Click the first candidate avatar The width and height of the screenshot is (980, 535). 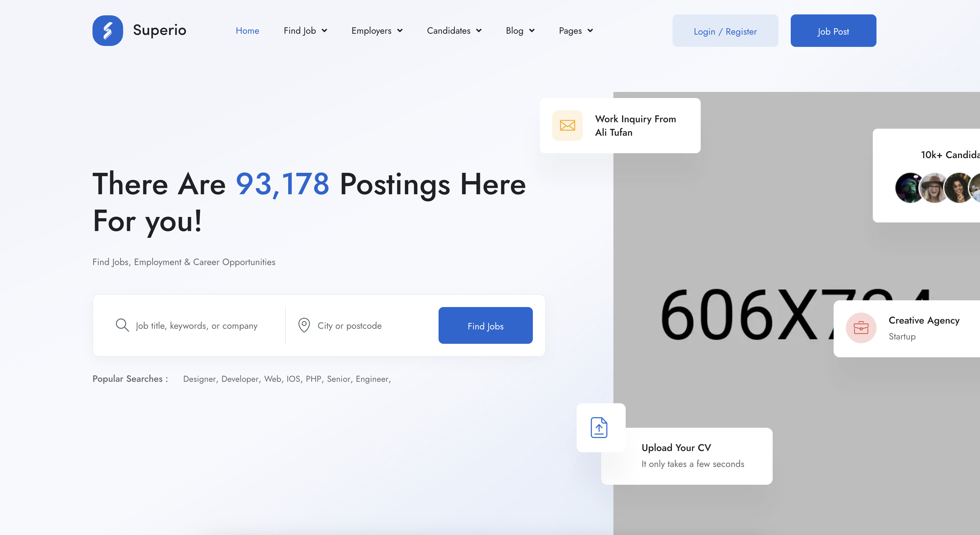coord(909,188)
